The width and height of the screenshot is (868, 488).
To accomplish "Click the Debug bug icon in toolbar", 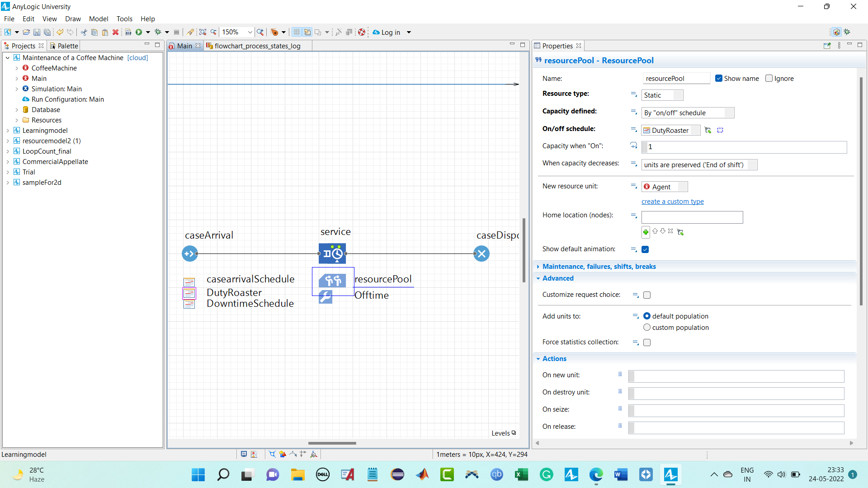I will (x=158, y=32).
